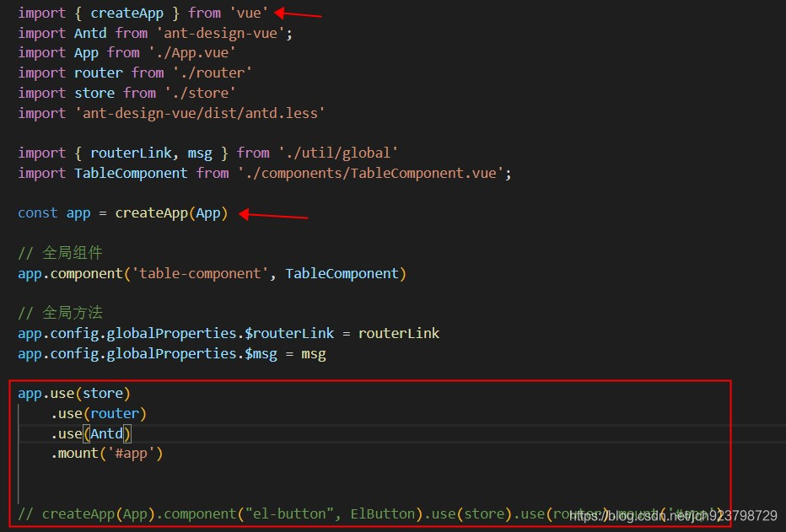Click 'table-component' string argument
Screen dimensions: 786x532
(200, 273)
